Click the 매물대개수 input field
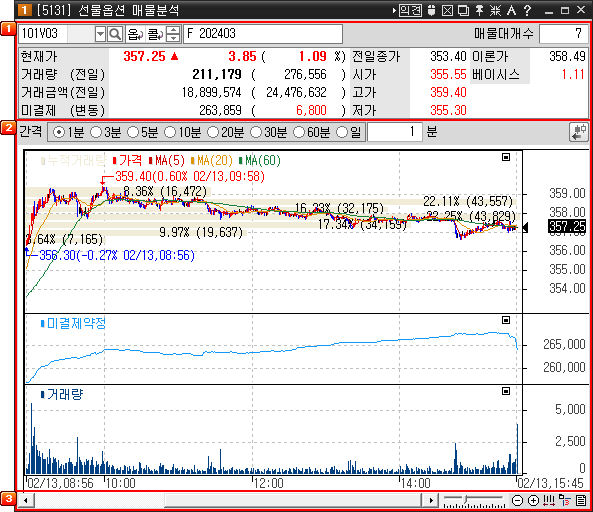 [563, 34]
